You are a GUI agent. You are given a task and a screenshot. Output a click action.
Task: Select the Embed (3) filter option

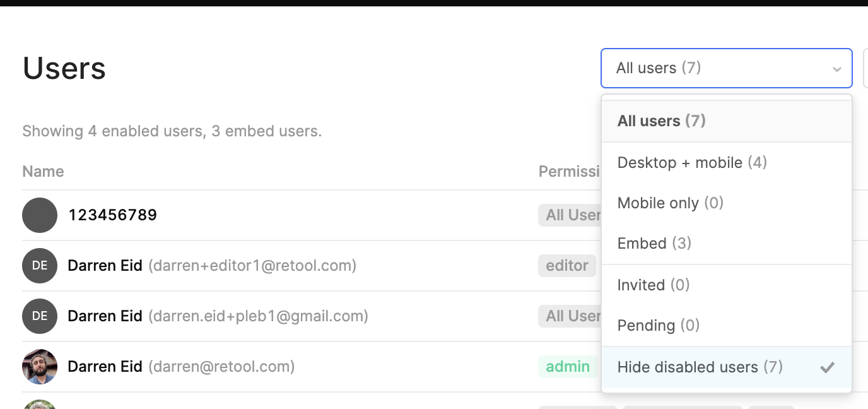tap(727, 244)
